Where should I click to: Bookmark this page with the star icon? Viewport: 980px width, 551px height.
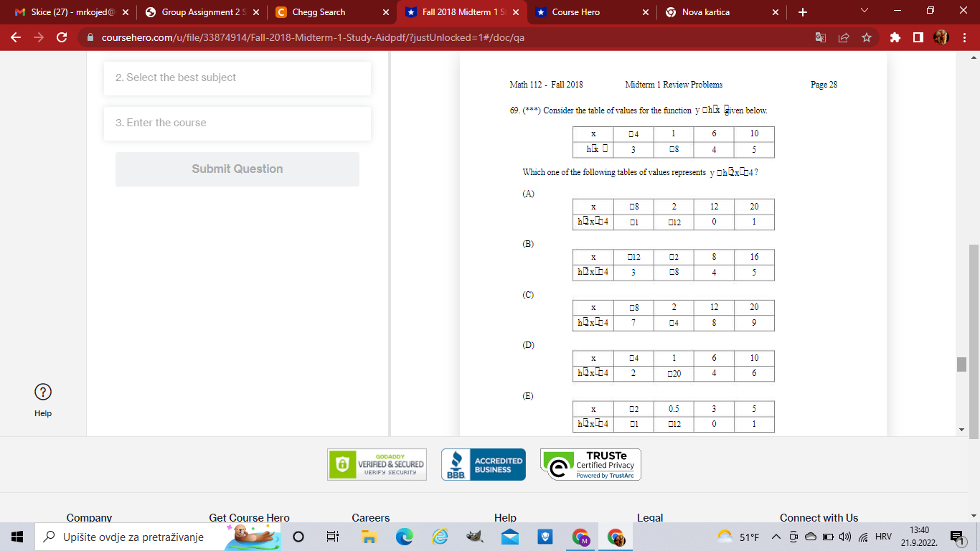pyautogui.click(x=867, y=37)
